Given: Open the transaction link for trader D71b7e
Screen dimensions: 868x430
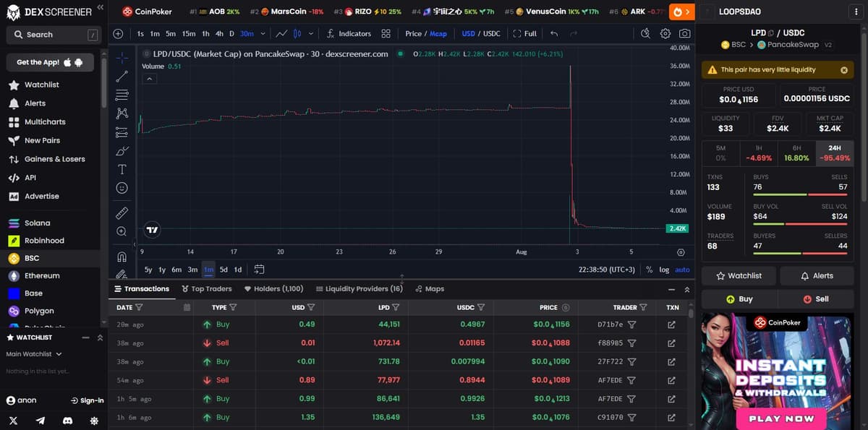Looking at the screenshot, I should [671, 324].
